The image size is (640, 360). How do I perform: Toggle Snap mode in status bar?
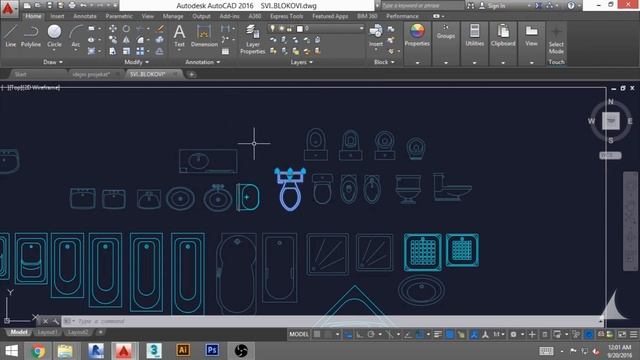pos(328,335)
